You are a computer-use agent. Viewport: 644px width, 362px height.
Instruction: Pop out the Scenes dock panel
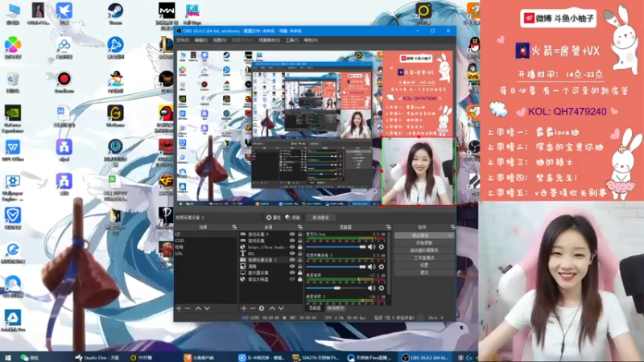(234, 227)
